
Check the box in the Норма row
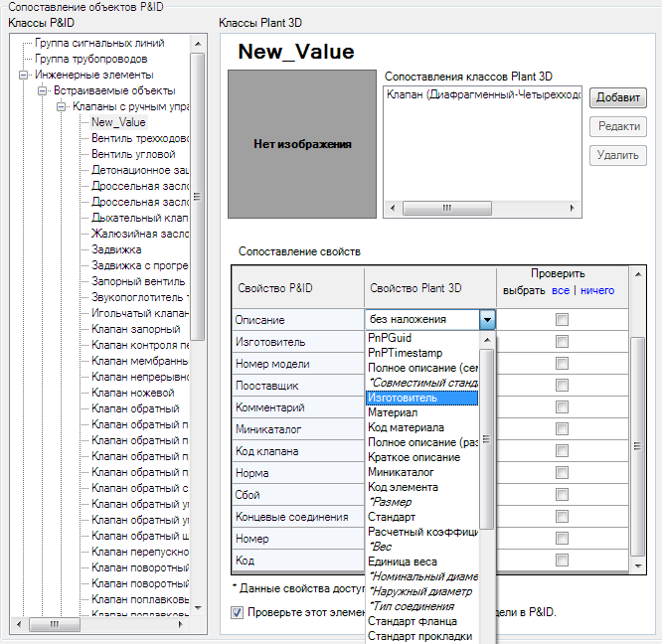(562, 473)
